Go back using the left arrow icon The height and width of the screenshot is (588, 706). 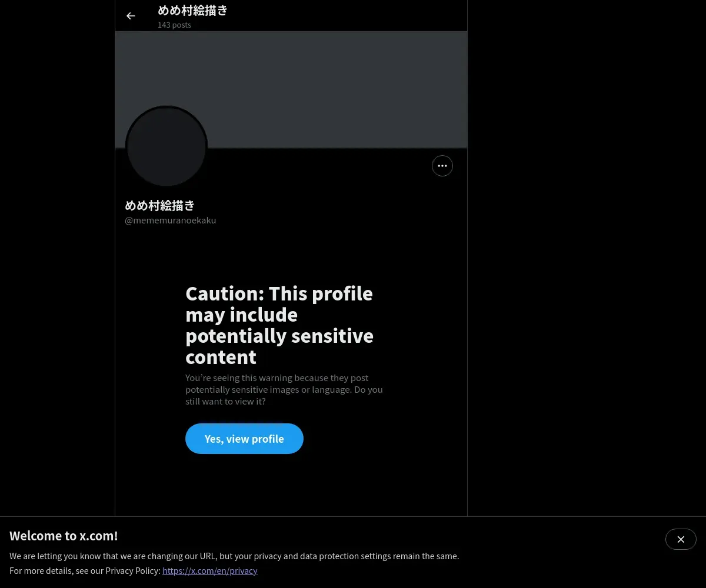(x=131, y=16)
